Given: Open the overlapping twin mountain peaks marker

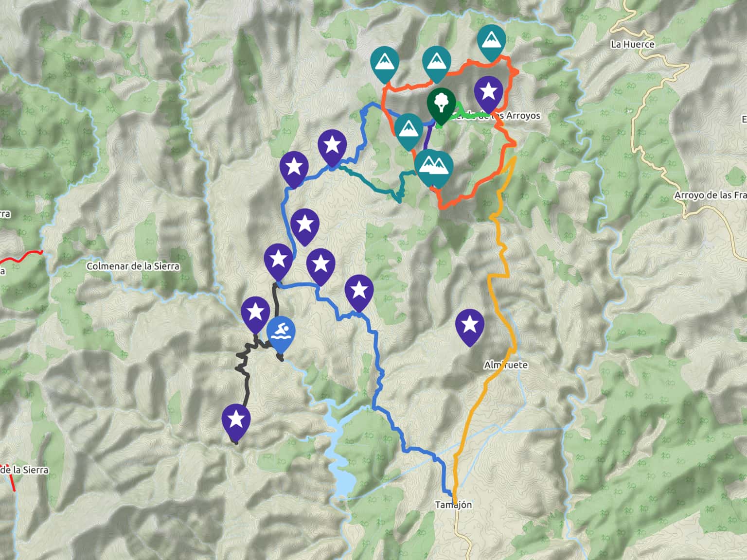Looking at the screenshot, I should coord(434,168).
